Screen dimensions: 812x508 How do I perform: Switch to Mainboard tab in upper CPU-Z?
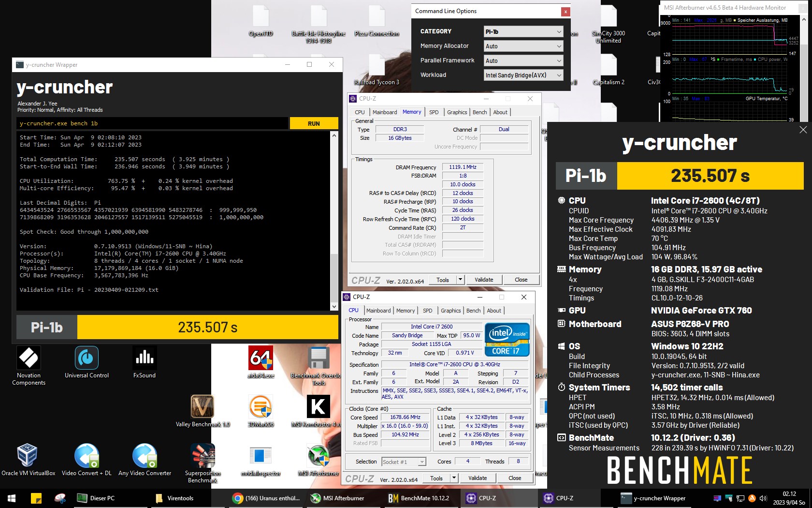tap(385, 112)
